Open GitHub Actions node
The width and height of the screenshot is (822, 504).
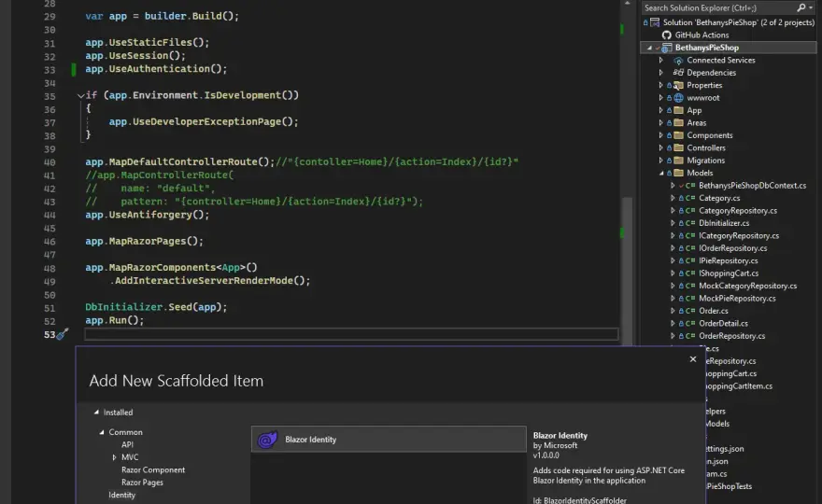(x=702, y=35)
